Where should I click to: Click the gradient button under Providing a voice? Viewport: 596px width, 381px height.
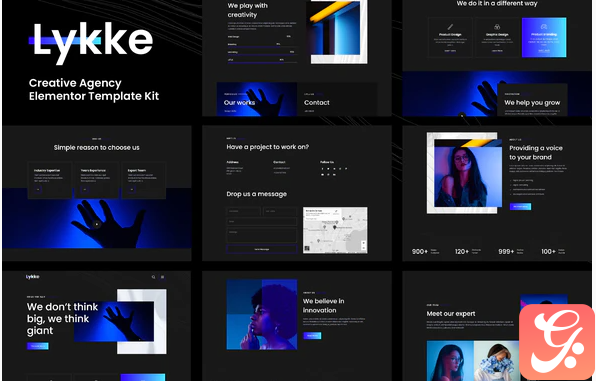(520, 206)
